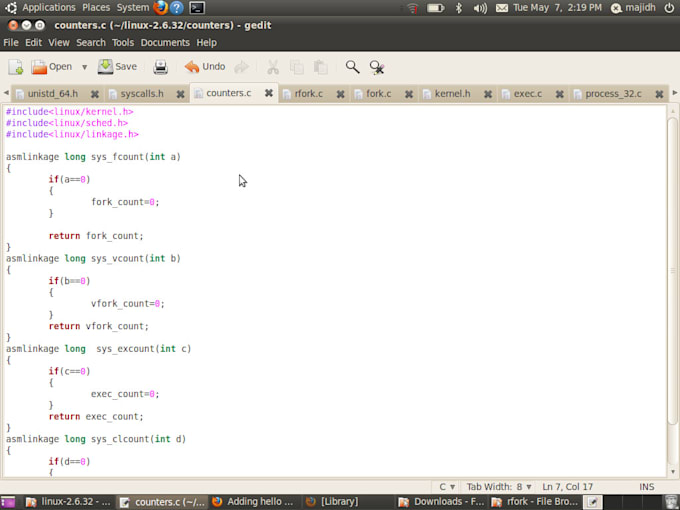The height and width of the screenshot is (510, 680).
Task: Open Find with the magnifier icon
Action: click(x=352, y=67)
